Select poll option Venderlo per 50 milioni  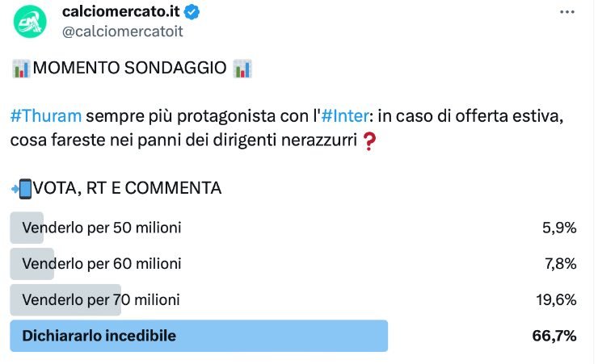102,228
